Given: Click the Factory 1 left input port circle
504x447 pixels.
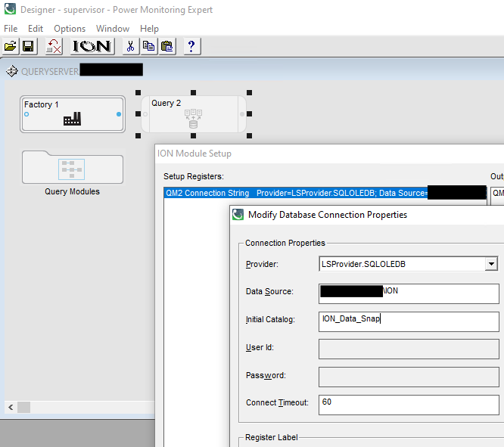Looking at the screenshot, I should point(26,114).
